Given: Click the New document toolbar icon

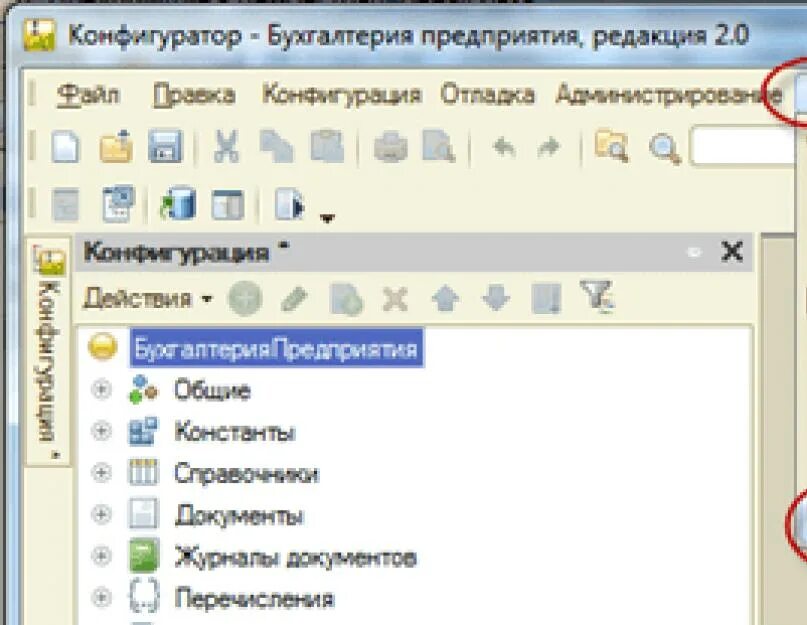Looking at the screenshot, I should pyautogui.click(x=66, y=147).
